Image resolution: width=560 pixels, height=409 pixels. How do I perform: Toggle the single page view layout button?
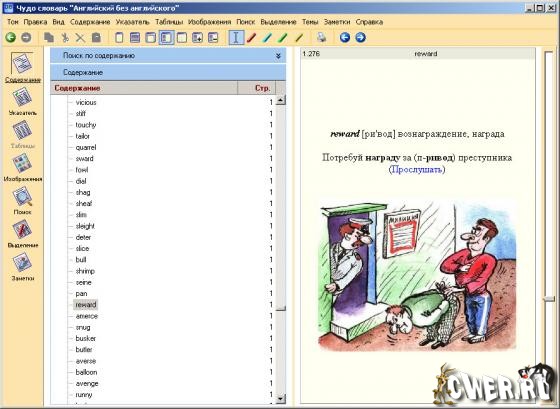pos(119,37)
